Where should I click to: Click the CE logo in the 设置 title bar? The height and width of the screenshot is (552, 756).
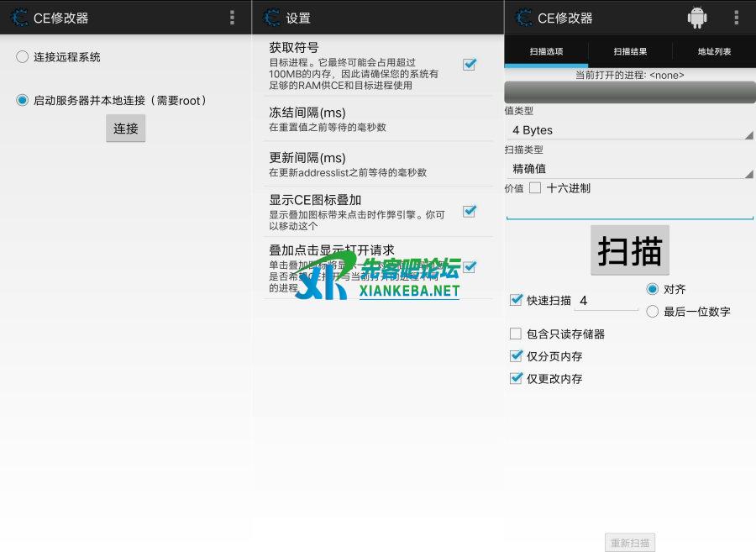click(270, 17)
